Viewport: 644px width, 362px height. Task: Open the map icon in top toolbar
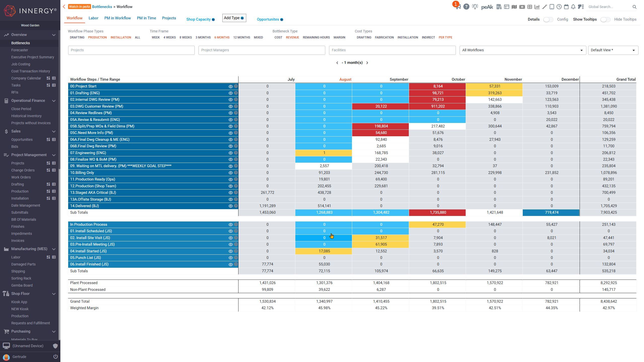[x=514, y=7]
